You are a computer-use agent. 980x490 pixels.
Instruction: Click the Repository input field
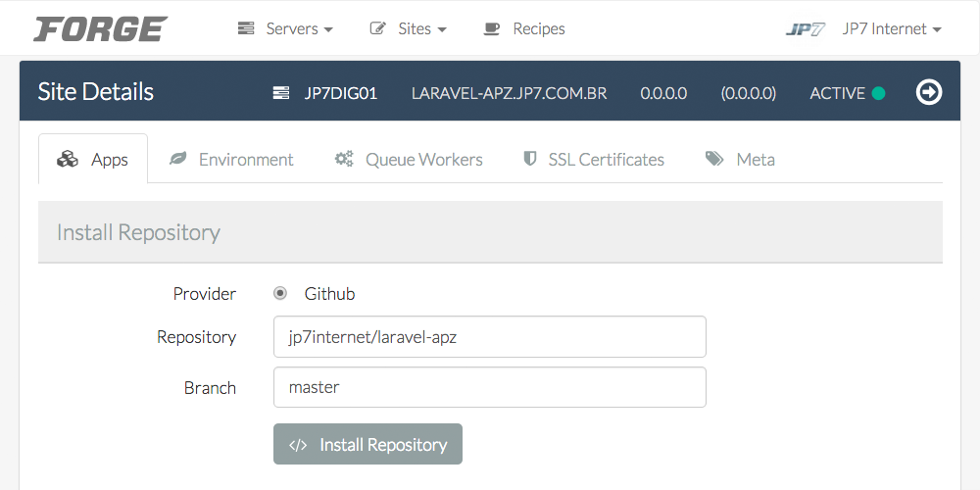(490, 337)
